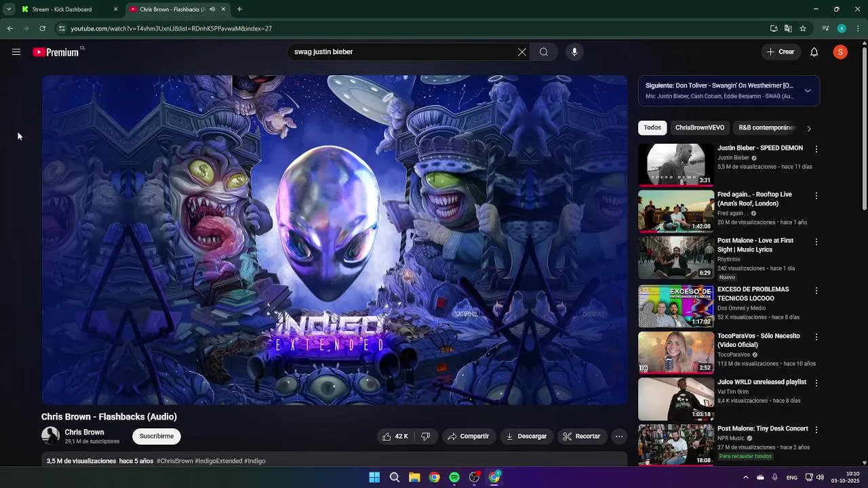Open Chris Brown channel avatar
Screen dimensions: 868x488
(50, 436)
